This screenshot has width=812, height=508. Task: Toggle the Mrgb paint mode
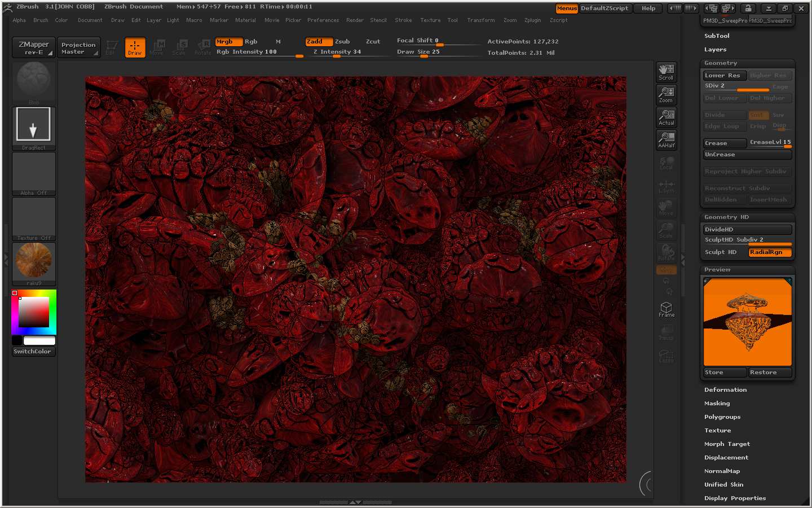pyautogui.click(x=229, y=42)
